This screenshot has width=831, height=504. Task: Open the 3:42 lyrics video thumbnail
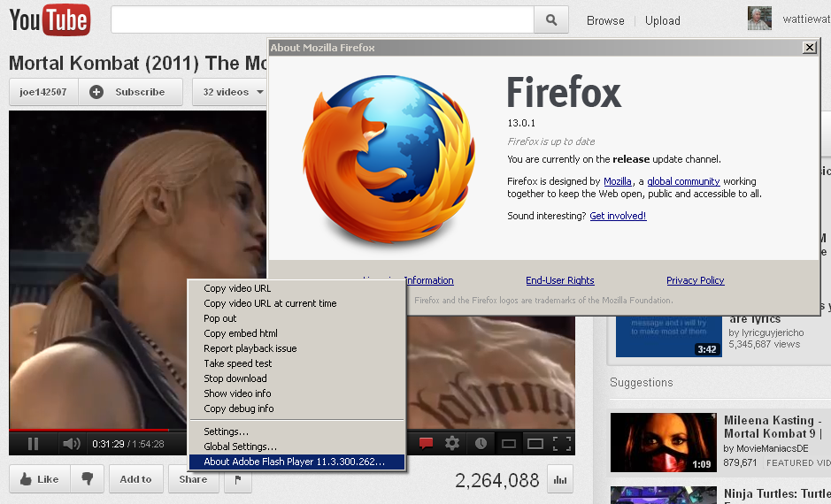click(x=668, y=336)
